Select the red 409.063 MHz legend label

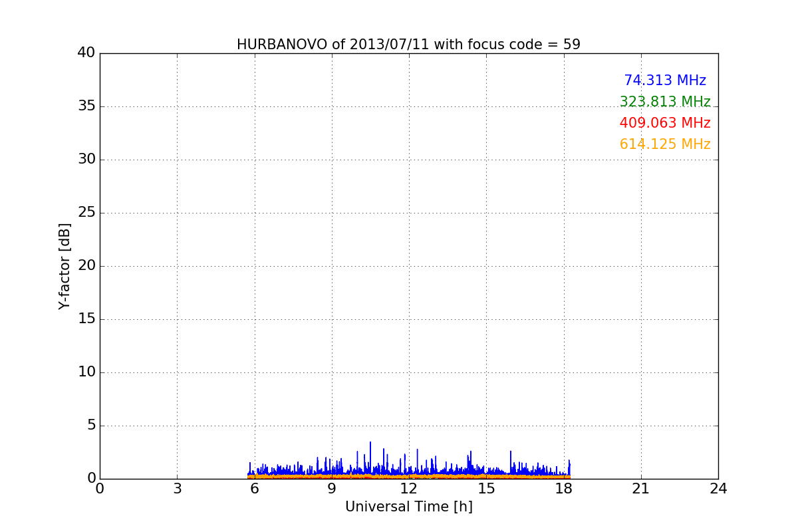(665, 123)
